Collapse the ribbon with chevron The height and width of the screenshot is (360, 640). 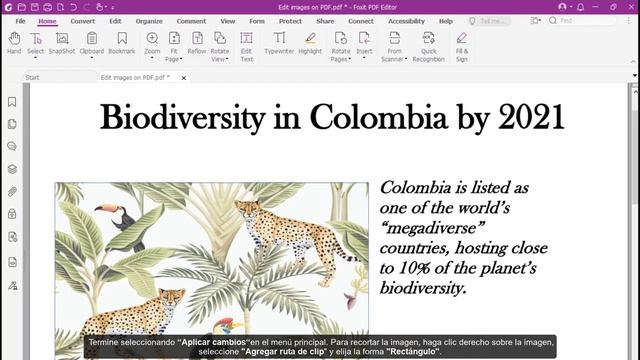click(633, 61)
